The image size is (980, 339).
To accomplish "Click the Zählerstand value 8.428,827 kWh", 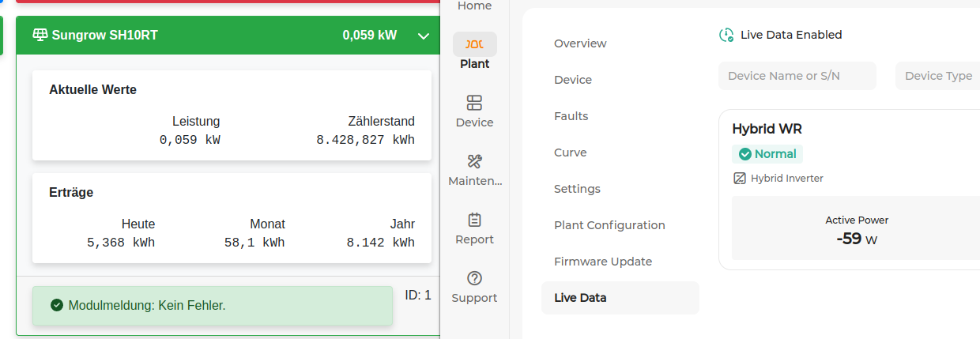I will 365,140.
